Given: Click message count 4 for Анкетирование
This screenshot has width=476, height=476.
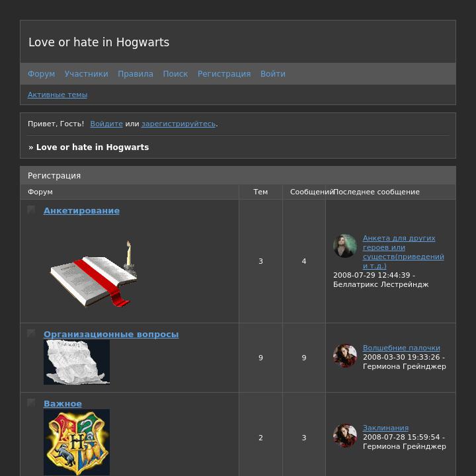Looking at the screenshot, I should click(304, 261).
